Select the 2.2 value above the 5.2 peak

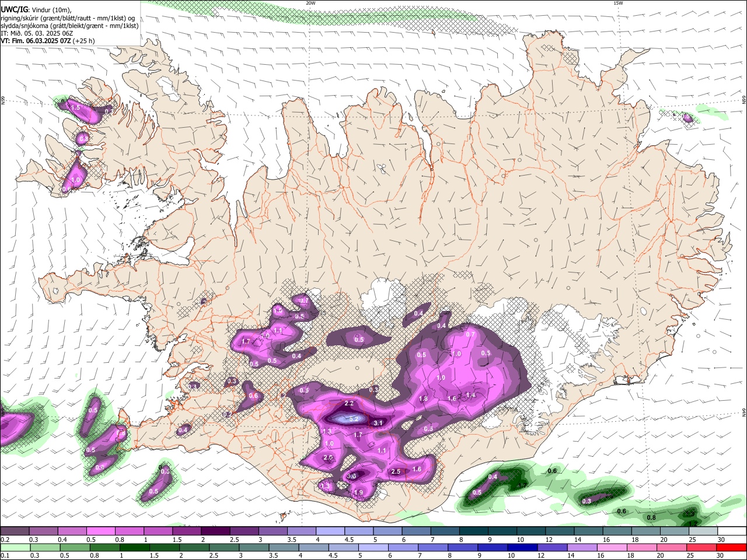click(x=349, y=404)
